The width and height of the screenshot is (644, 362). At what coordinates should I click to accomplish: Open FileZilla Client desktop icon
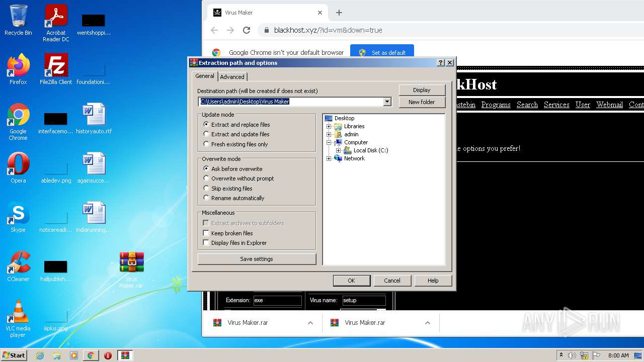(x=56, y=69)
